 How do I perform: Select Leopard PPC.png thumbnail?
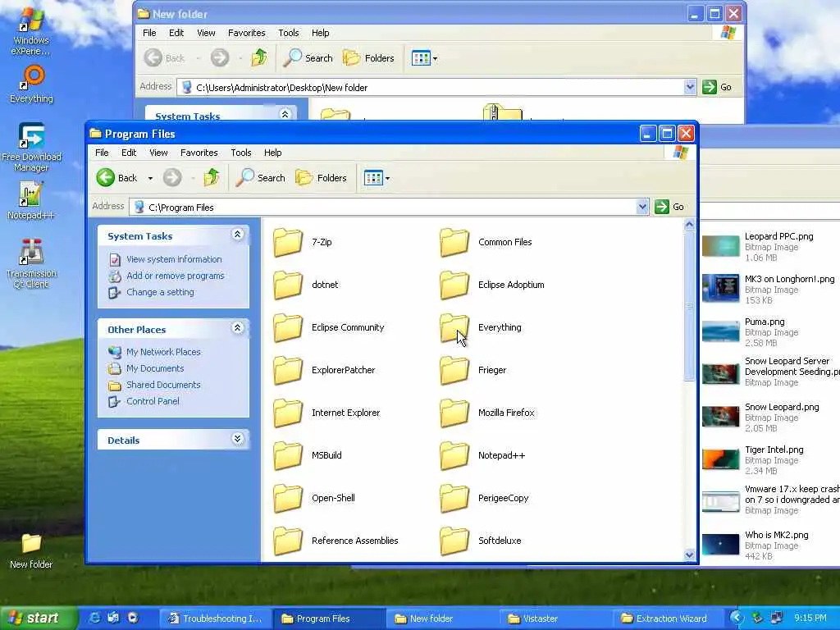pos(720,246)
